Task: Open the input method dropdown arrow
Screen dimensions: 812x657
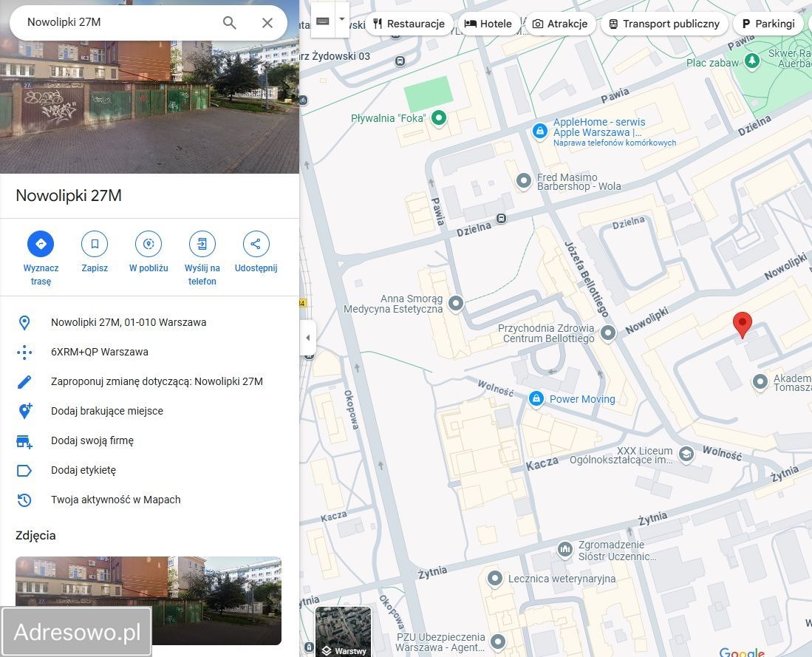Action: click(x=341, y=20)
